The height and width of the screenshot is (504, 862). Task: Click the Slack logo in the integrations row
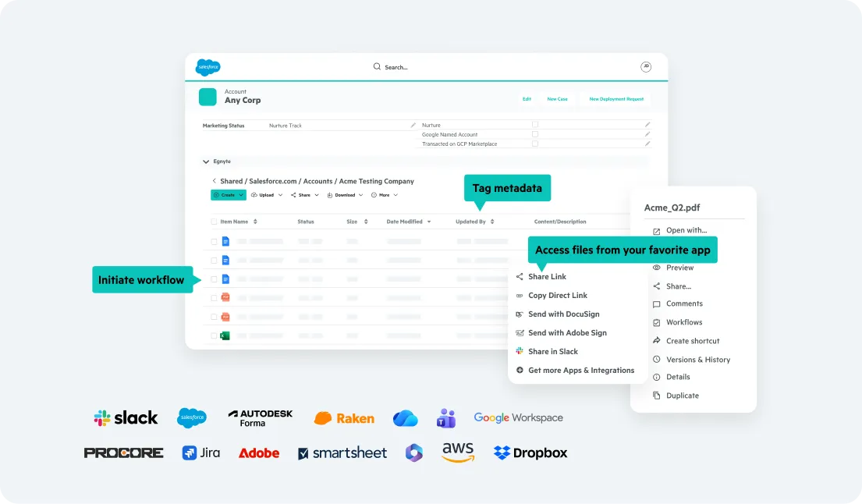[126, 417]
